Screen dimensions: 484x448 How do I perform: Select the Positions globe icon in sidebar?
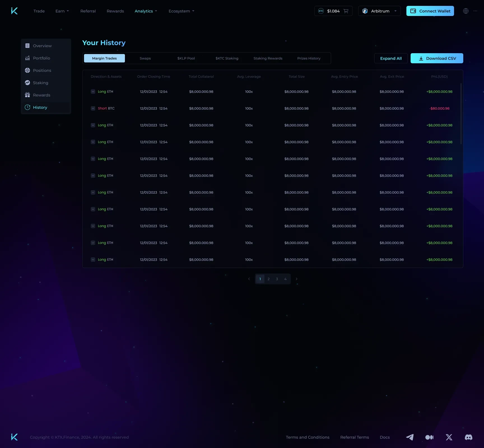[x=27, y=70]
